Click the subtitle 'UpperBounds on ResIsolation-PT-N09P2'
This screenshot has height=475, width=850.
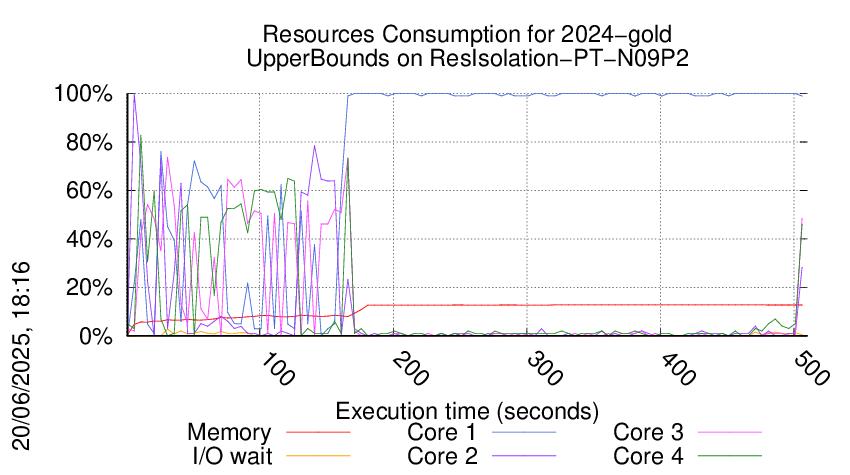pos(467,58)
